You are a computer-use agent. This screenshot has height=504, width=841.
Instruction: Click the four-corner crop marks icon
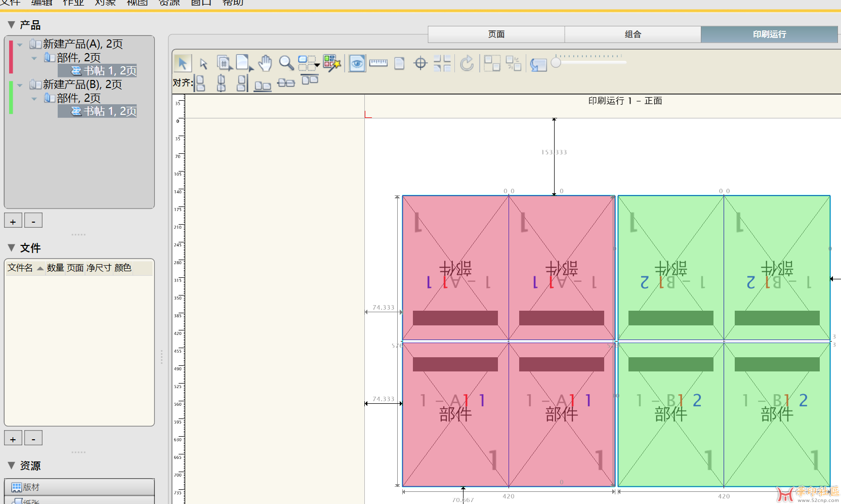pos(442,63)
